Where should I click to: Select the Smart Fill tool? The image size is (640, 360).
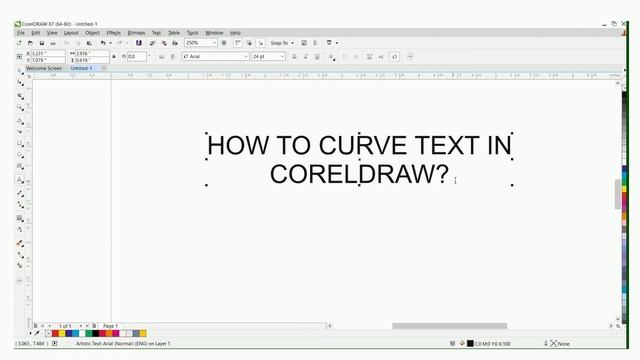pos(20,266)
